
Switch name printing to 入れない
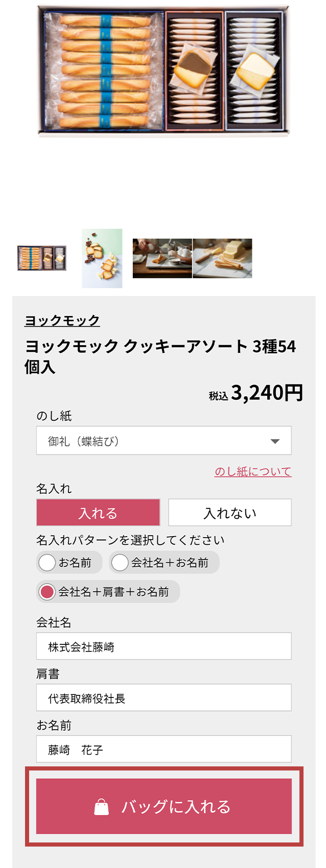pyautogui.click(x=230, y=513)
